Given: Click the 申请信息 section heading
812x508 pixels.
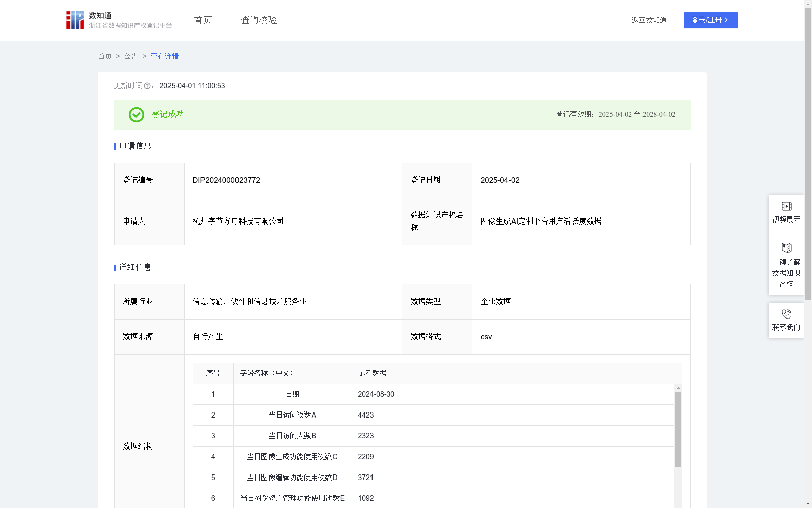Looking at the screenshot, I should [136, 146].
